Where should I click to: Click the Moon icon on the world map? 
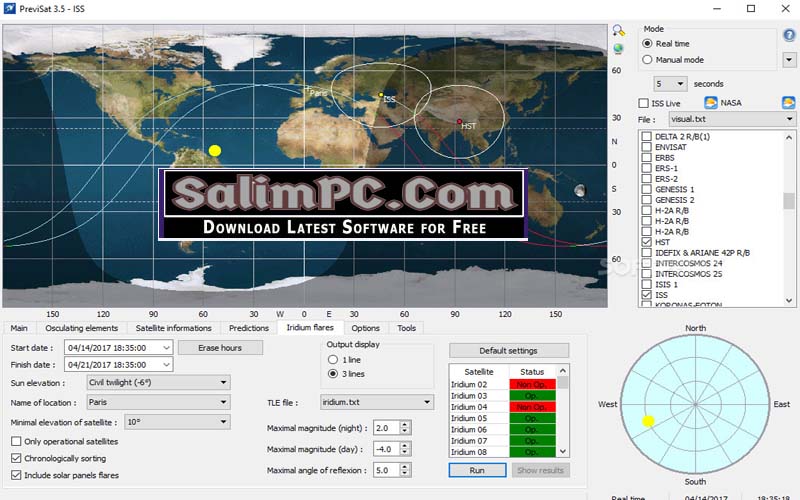[x=580, y=191]
